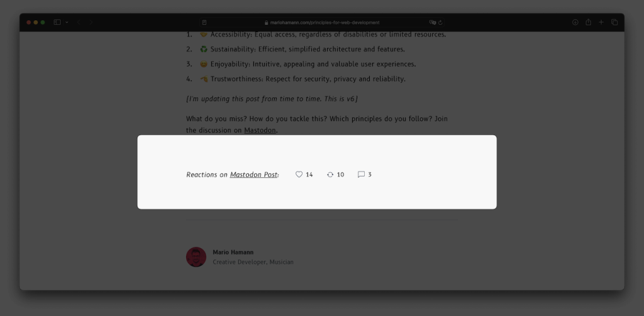644x316 pixels.
Task: Click the italic v6 update note
Action: click(x=272, y=99)
